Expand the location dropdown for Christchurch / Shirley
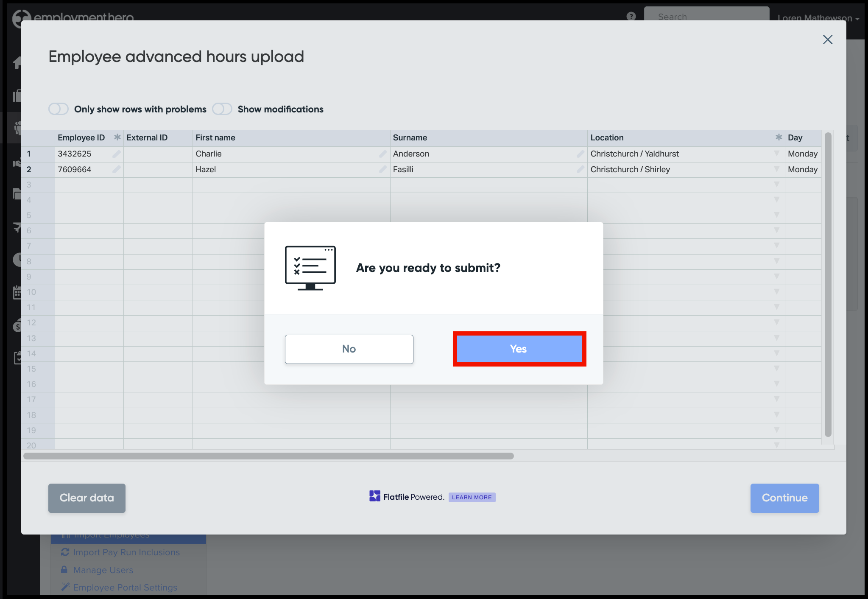The width and height of the screenshot is (868, 599). (776, 169)
